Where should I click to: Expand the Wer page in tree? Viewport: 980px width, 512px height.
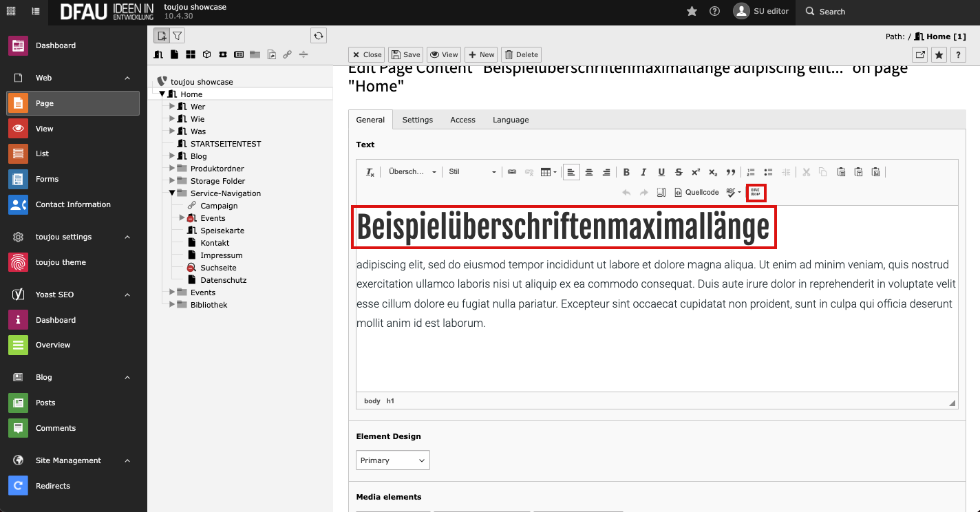[173, 107]
